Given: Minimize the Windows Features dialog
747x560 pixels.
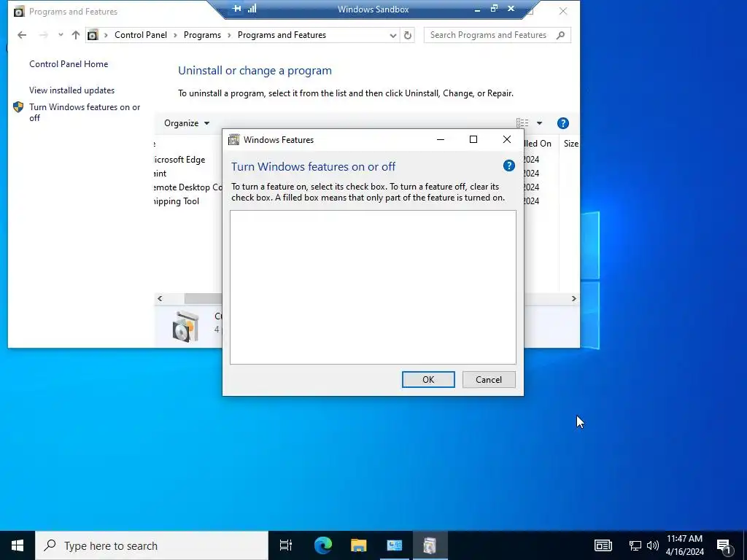Looking at the screenshot, I should [440, 139].
